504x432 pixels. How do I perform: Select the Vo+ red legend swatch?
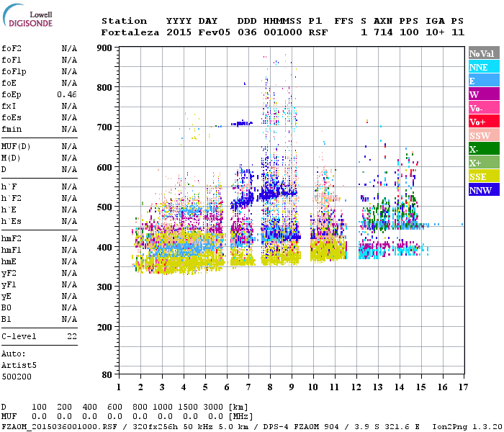pos(484,122)
